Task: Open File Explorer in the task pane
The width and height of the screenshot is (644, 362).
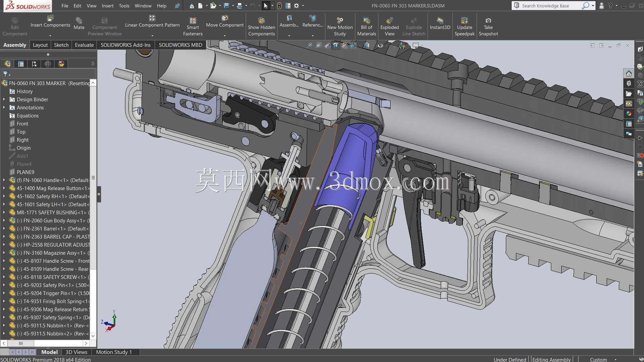Action: coord(629,94)
